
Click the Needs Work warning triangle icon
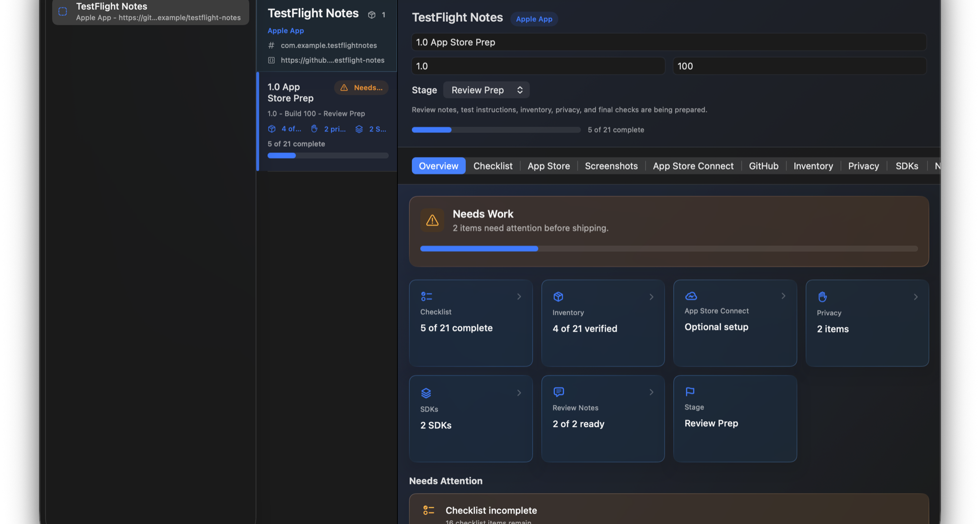(x=432, y=221)
